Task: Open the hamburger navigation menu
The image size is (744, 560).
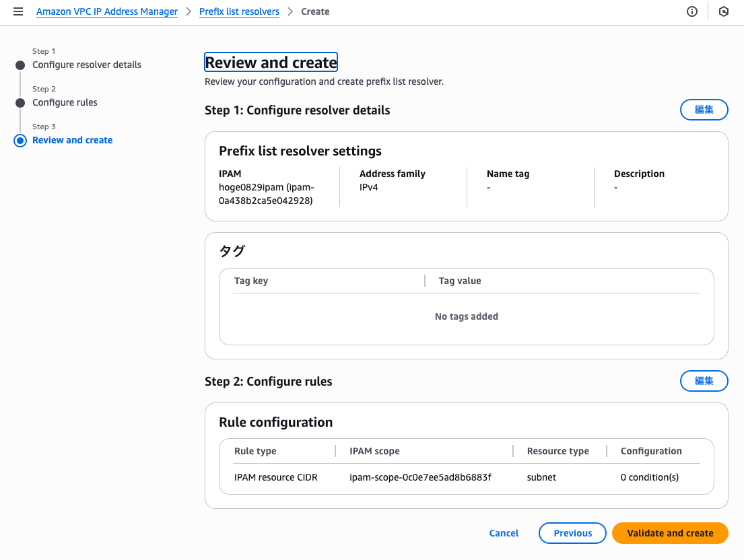Action: (18, 11)
